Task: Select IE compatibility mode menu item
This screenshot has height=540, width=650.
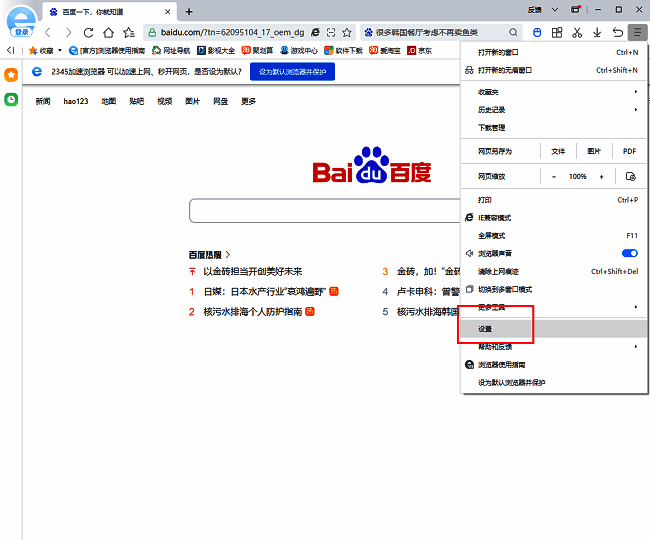Action: pyautogui.click(x=553, y=218)
